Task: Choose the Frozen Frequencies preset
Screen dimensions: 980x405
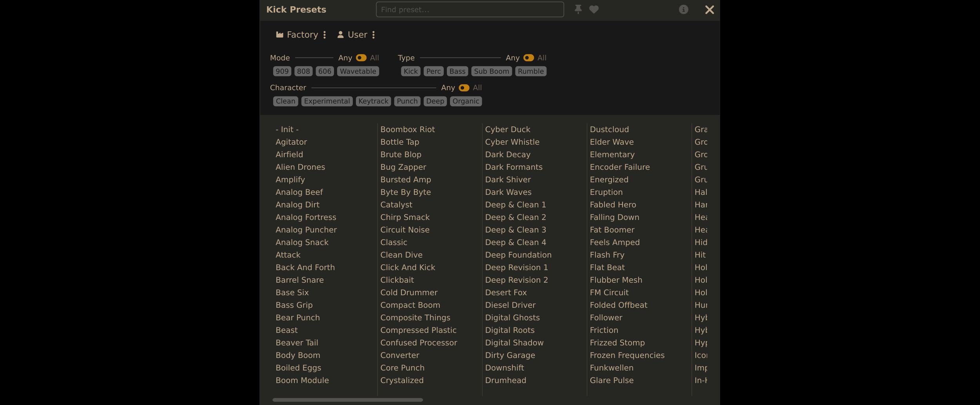Action: 627,355
